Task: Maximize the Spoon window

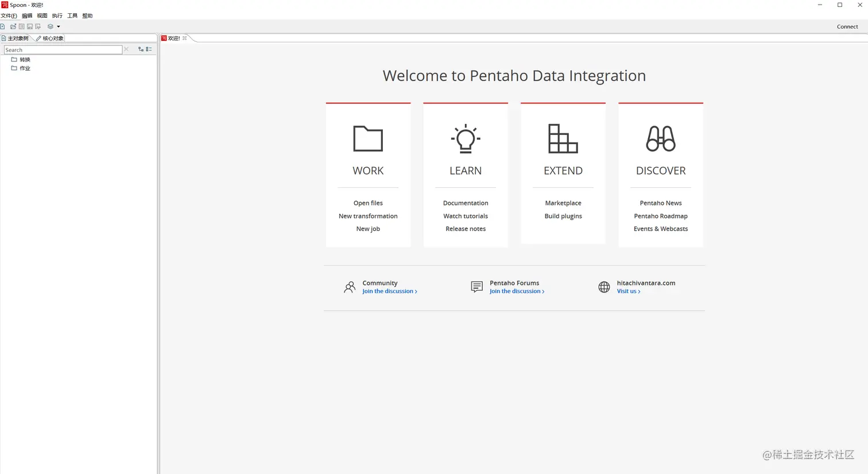Action: pos(840,5)
